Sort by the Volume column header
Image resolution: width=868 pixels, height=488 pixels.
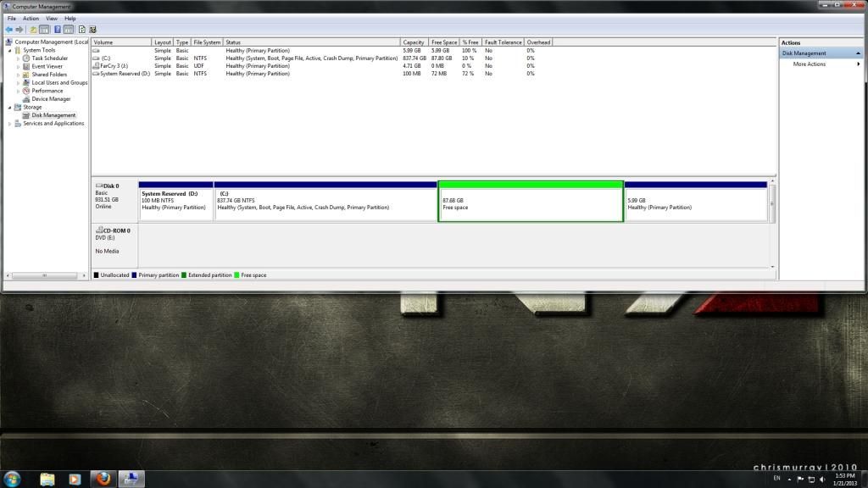(x=121, y=42)
